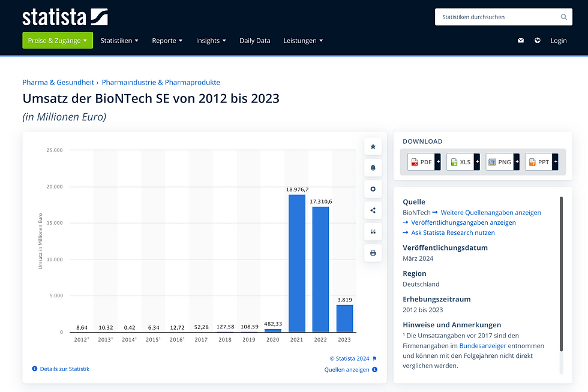Click the 2021 bar in chart
The width and height of the screenshot is (588, 392).
click(x=296, y=264)
